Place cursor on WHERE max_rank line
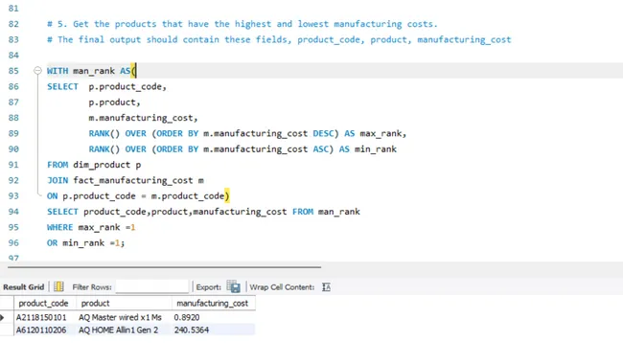 tap(91, 227)
